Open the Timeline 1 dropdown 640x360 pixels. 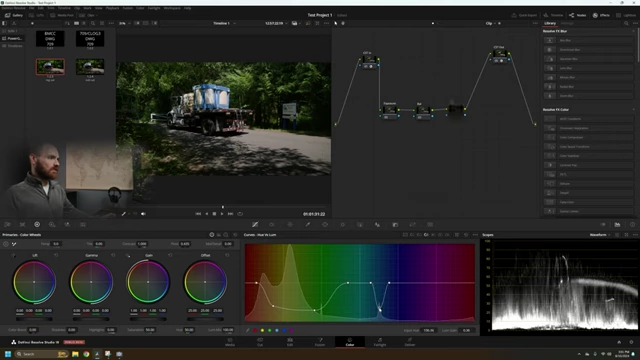[224, 23]
